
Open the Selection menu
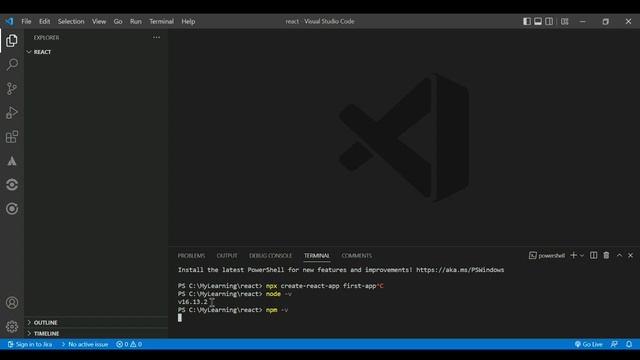click(x=71, y=21)
